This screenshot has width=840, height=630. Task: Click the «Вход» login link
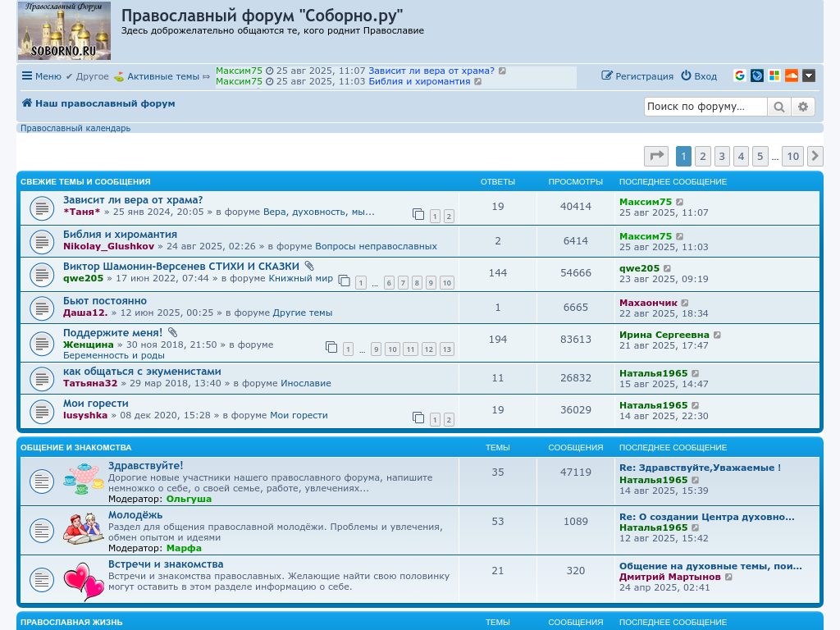click(x=699, y=76)
